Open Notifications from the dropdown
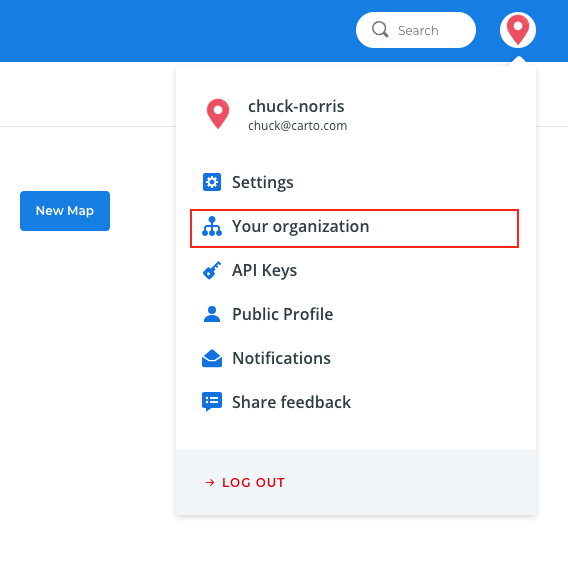The image size is (568, 562). (281, 358)
